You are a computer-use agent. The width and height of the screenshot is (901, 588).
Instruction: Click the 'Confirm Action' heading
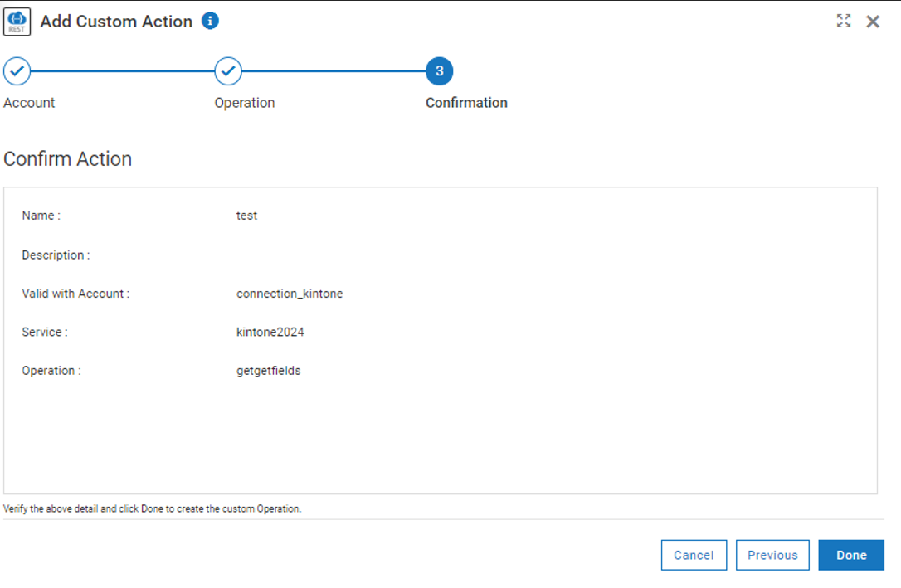pos(68,159)
